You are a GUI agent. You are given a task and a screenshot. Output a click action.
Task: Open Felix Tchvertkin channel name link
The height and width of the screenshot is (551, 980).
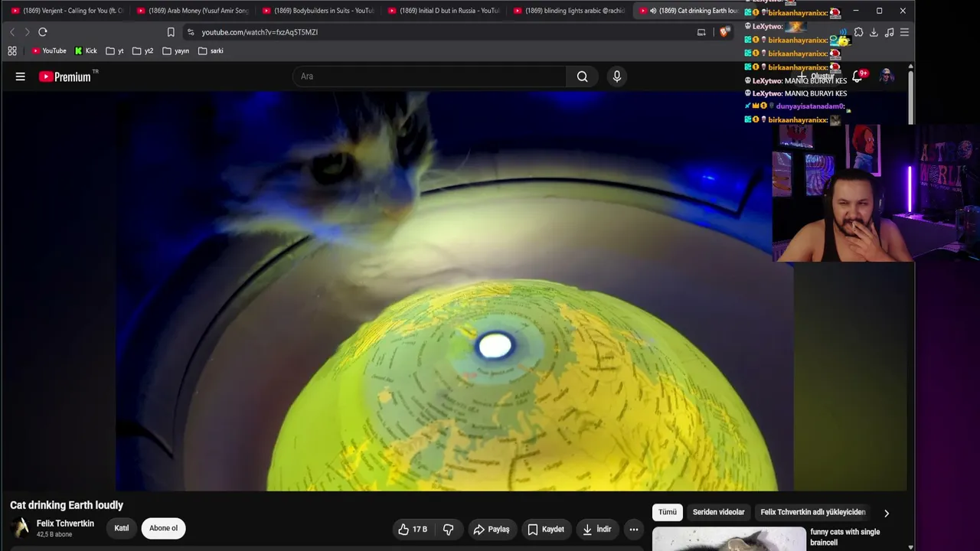pyautogui.click(x=65, y=523)
